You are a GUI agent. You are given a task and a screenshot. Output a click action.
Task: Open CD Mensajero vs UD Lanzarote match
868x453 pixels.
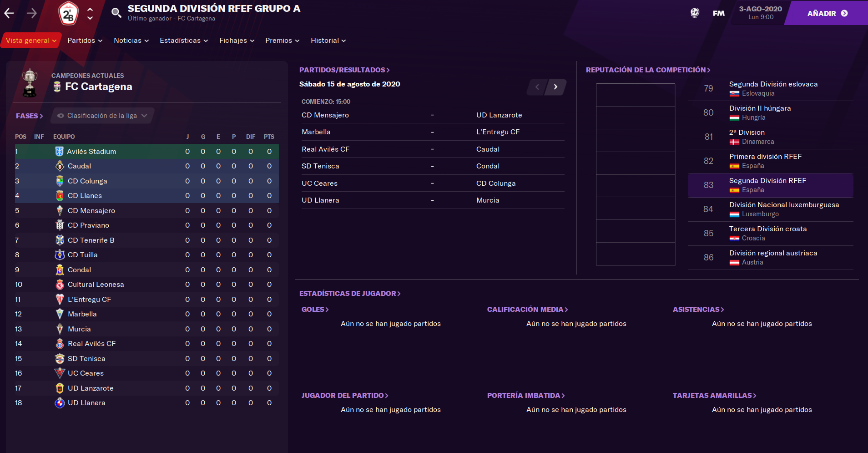tap(433, 115)
